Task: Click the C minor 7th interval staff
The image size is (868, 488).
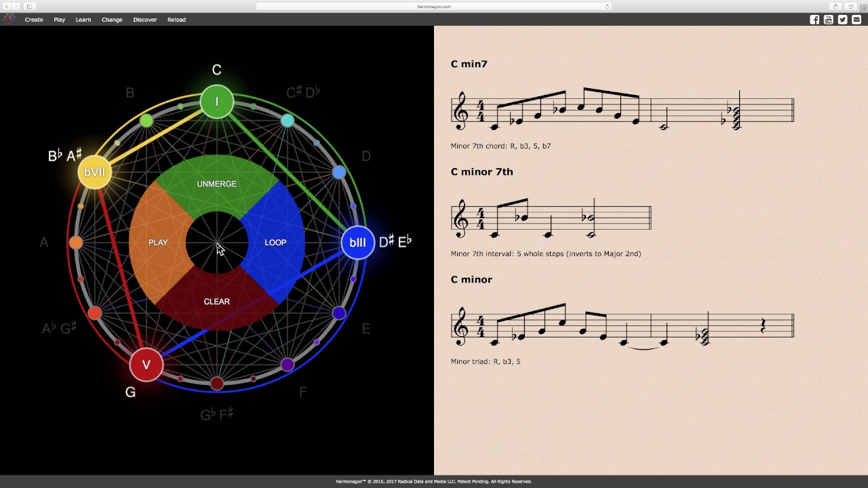Action: coord(551,218)
